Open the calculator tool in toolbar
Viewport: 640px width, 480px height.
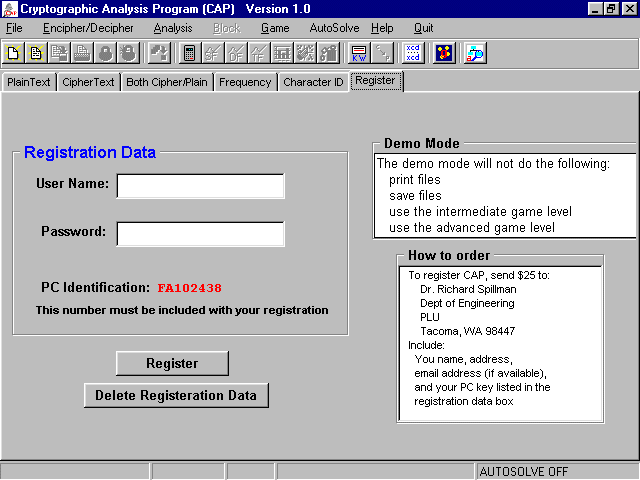click(x=189, y=53)
